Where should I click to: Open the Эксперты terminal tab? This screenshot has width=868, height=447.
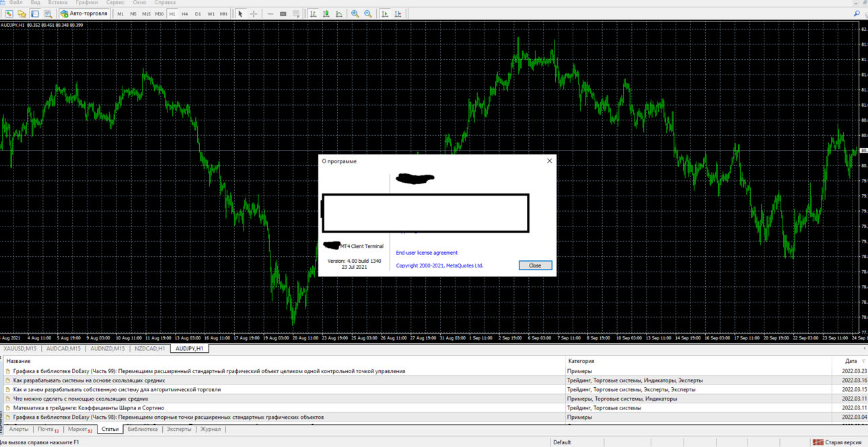tap(179, 430)
